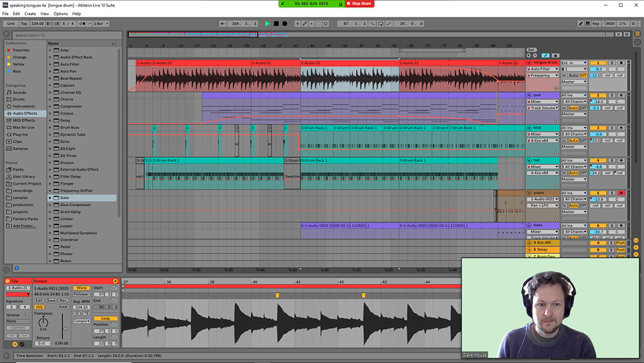This screenshot has height=363, width=644.
Task: Open the Options menu
Action: 61,14
